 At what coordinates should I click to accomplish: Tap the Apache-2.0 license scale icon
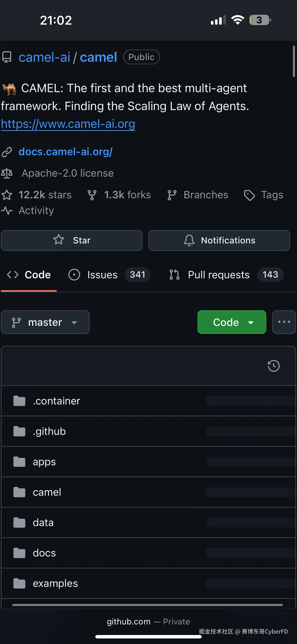pyautogui.click(x=7, y=173)
